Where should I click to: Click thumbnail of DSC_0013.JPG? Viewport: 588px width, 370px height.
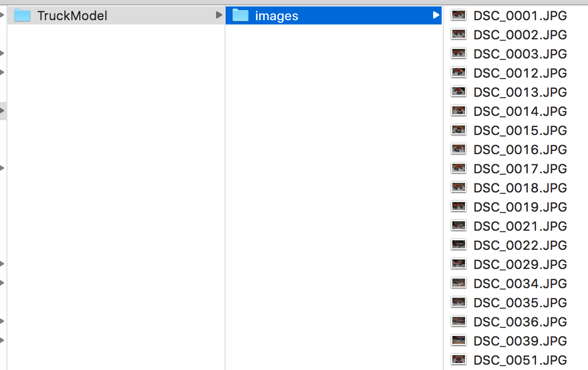click(458, 92)
